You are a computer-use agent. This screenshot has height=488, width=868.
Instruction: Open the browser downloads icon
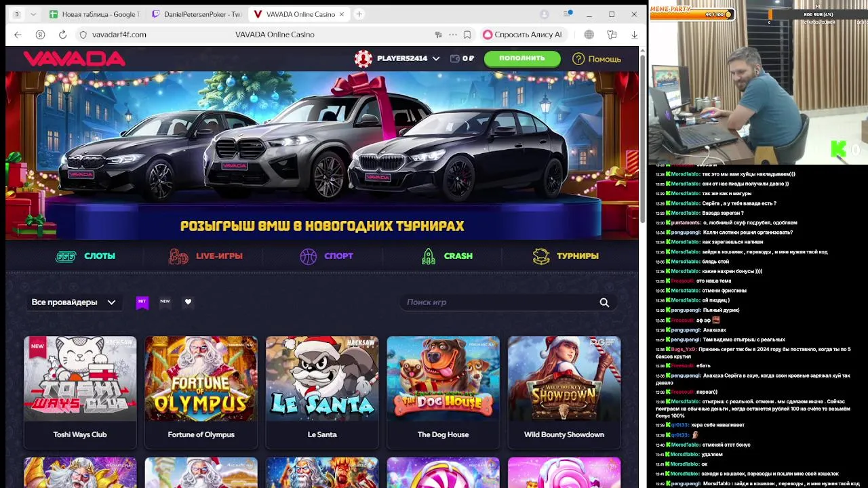click(x=634, y=35)
